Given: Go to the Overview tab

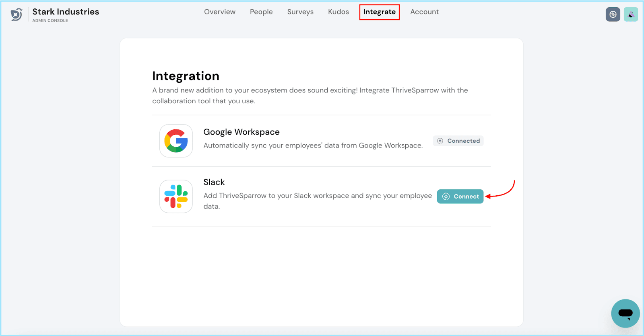Looking at the screenshot, I should click(x=219, y=12).
